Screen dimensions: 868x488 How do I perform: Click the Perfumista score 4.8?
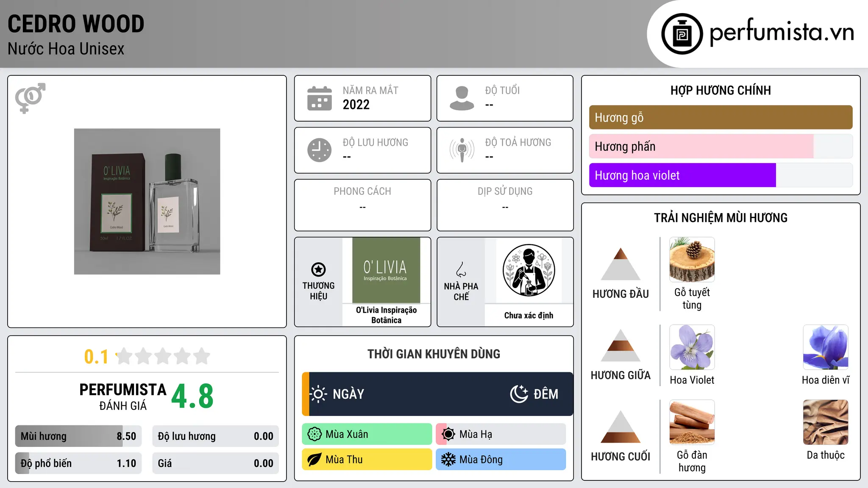tap(192, 396)
